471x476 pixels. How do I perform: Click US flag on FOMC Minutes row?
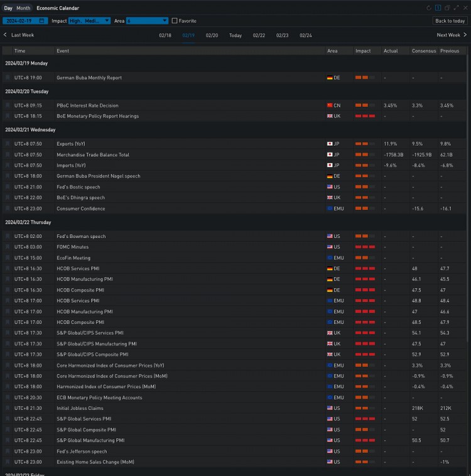click(330, 247)
